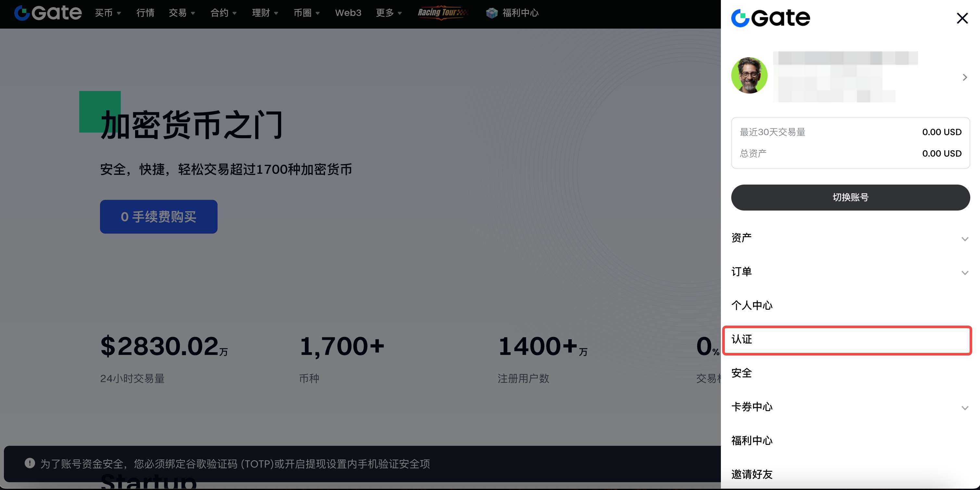Click the 0 手续费购买 button
980x490 pixels.
pos(159,217)
